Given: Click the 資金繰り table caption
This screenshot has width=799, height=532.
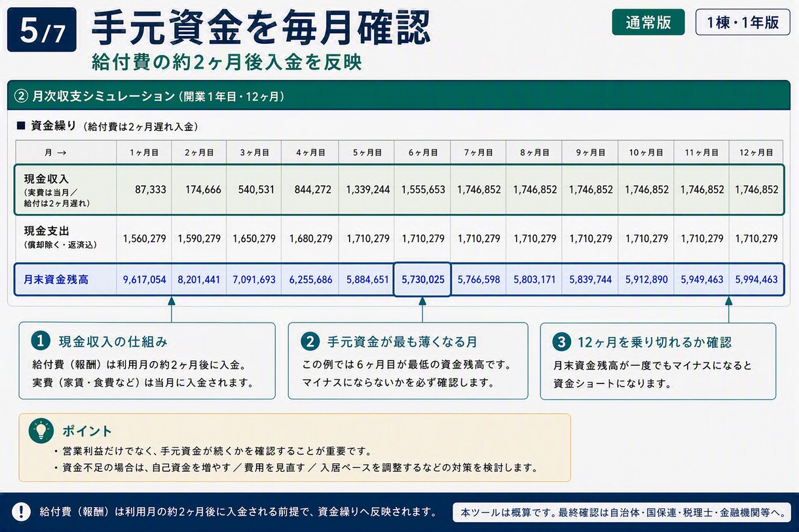Looking at the screenshot, I should [107, 126].
